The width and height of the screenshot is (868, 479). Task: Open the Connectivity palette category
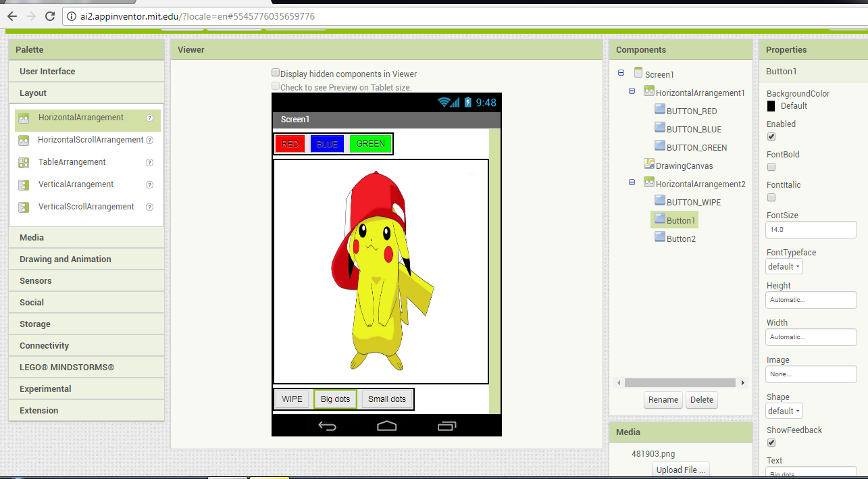point(86,346)
